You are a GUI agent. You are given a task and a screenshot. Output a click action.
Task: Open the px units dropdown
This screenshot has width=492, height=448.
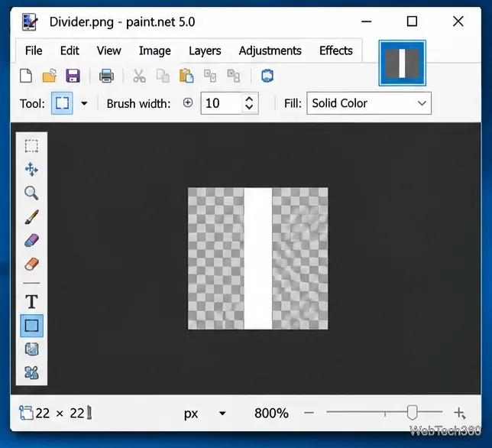222,413
